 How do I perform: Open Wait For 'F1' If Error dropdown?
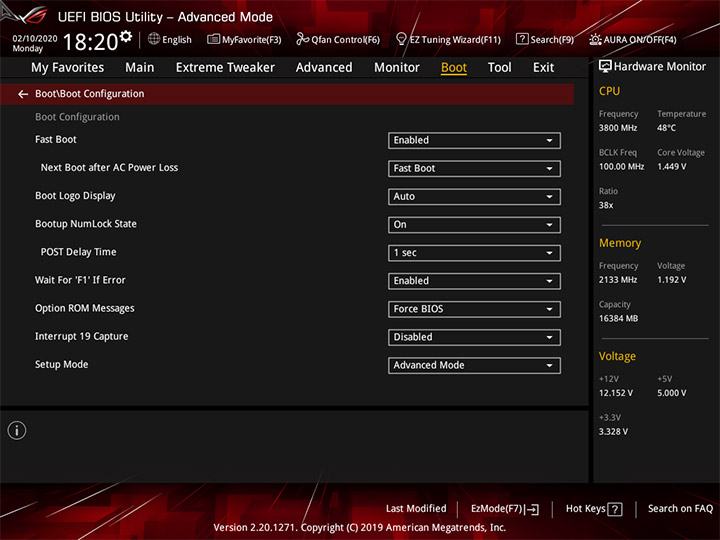point(474,281)
